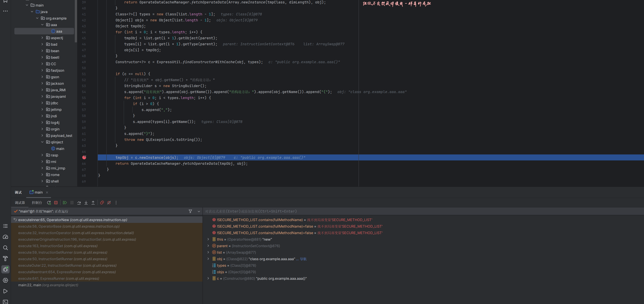
Task: Expand the 'obj' Class variable
Action: click(x=208, y=259)
